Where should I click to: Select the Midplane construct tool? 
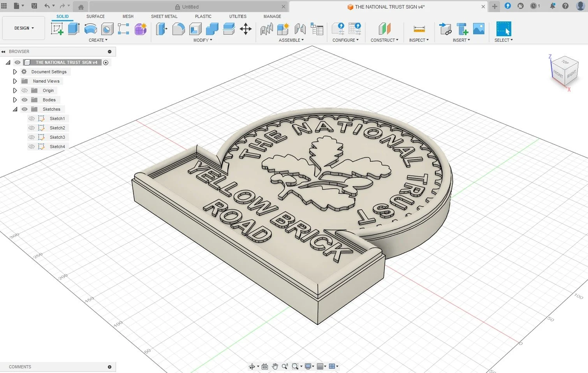pyautogui.click(x=384, y=29)
